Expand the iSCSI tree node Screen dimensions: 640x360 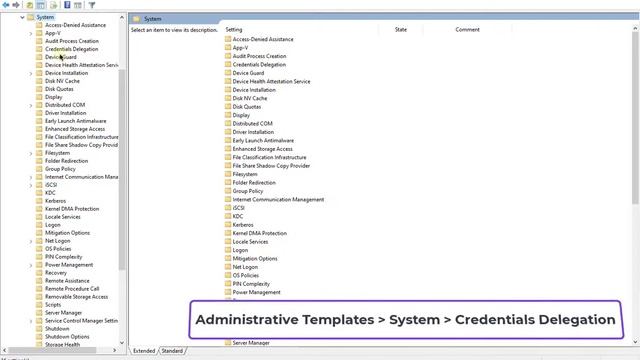31,185
